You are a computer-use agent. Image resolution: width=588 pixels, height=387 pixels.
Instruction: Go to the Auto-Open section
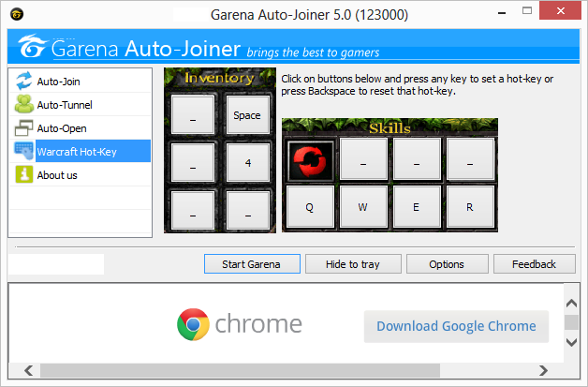(81, 128)
